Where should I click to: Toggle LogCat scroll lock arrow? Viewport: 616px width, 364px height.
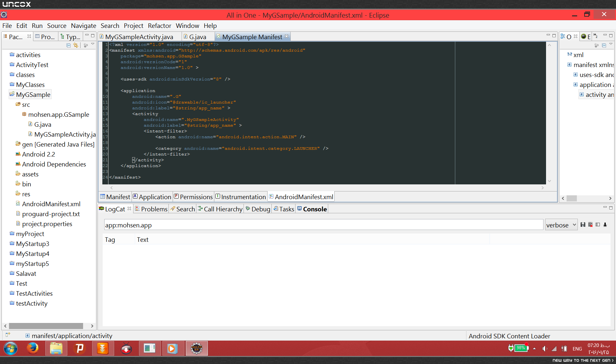click(x=605, y=225)
